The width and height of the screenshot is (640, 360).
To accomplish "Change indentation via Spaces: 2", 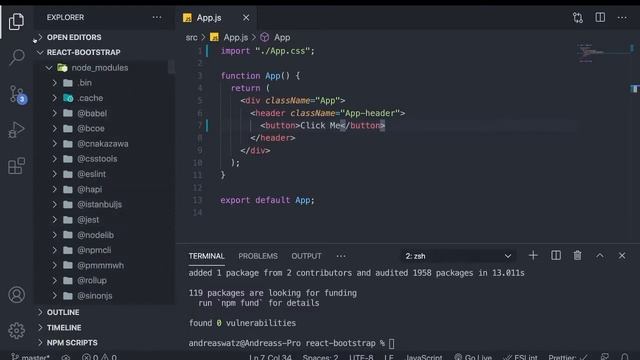I will point(320,357).
